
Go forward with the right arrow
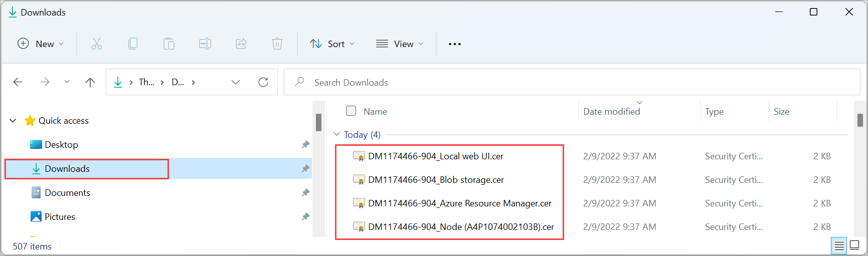click(x=45, y=82)
